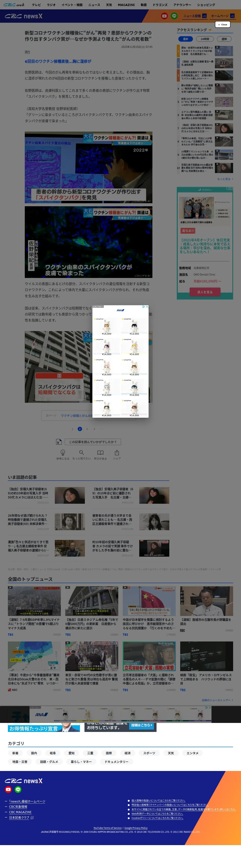The image size is (241, 868).
Task: Click the 求人を見る button in the ad
Action: (x=205, y=292)
